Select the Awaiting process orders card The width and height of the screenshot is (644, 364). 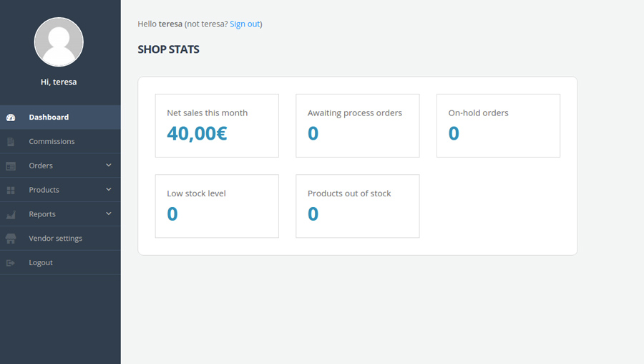[x=357, y=125]
